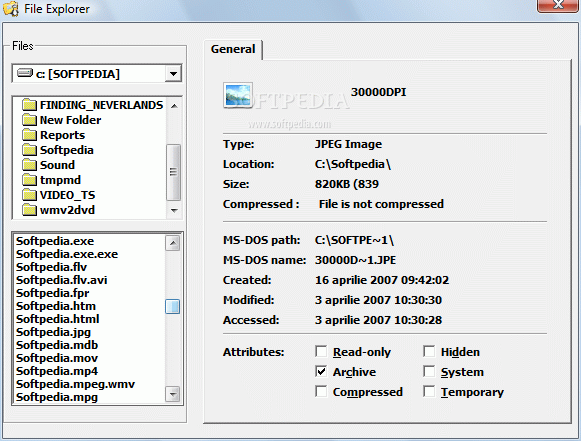The width and height of the screenshot is (581, 441).
Task: Click file list scroll up arrow
Action: tap(173, 243)
